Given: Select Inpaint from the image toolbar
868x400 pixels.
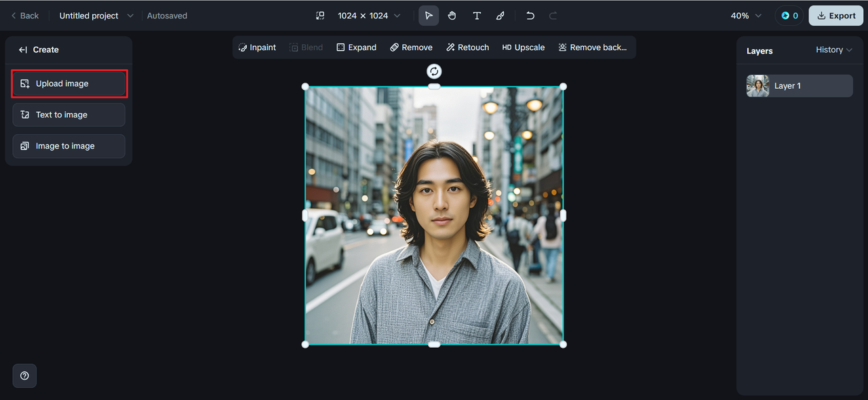Looking at the screenshot, I should (257, 47).
